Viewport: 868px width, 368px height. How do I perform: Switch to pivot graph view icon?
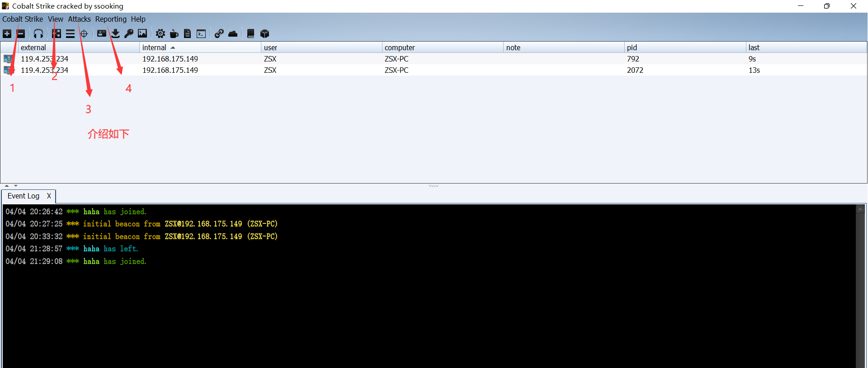point(57,34)
